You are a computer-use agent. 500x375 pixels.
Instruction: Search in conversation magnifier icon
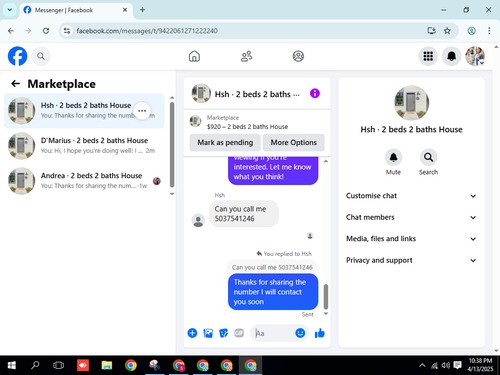point(428,157)
